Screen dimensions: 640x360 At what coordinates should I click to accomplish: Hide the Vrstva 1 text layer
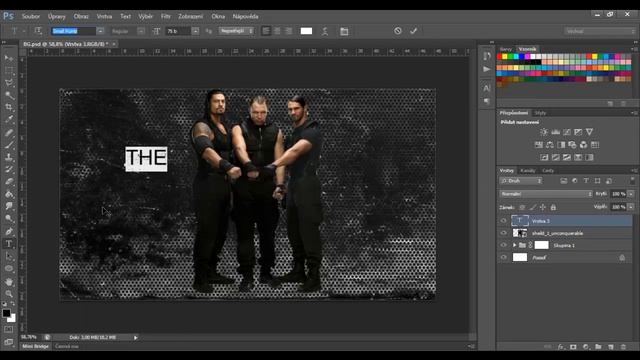503,221
